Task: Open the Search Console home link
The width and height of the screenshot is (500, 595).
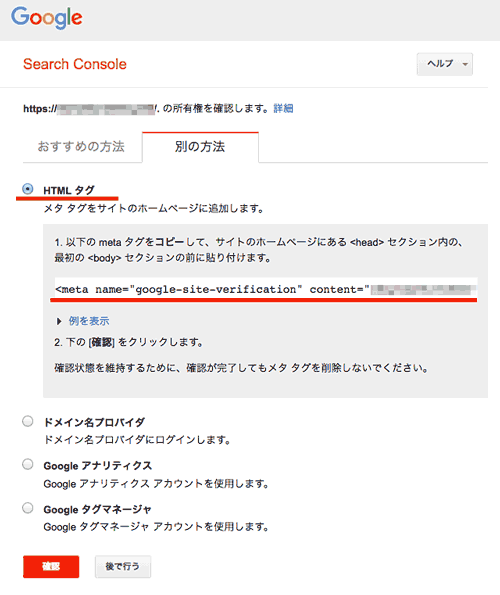Action: pos(75,64)
